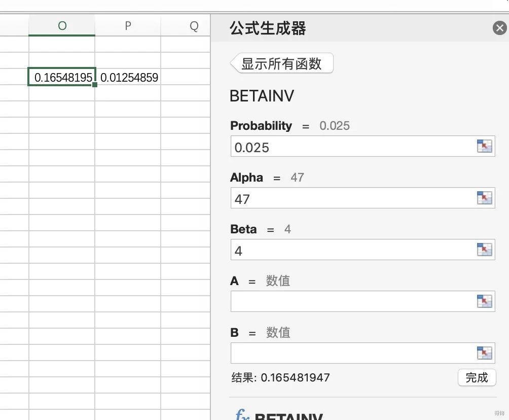Select column P header

click(x=128, y=26)
